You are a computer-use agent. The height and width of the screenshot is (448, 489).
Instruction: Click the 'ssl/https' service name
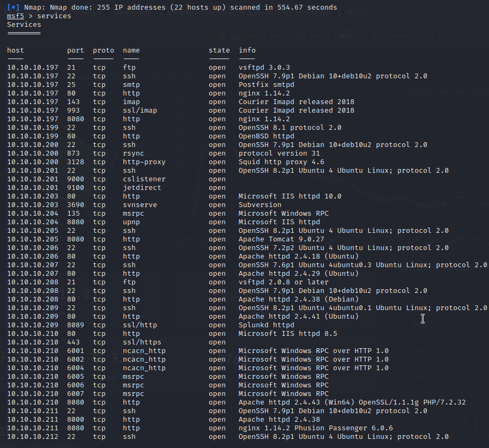[142, 342]
